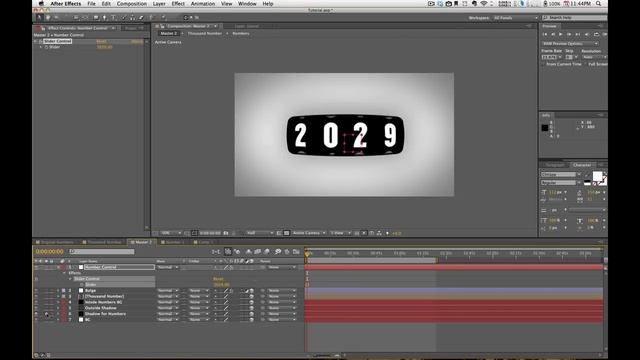Click Thousand Number in composition breadcrumb

click(x=204, y=33)
